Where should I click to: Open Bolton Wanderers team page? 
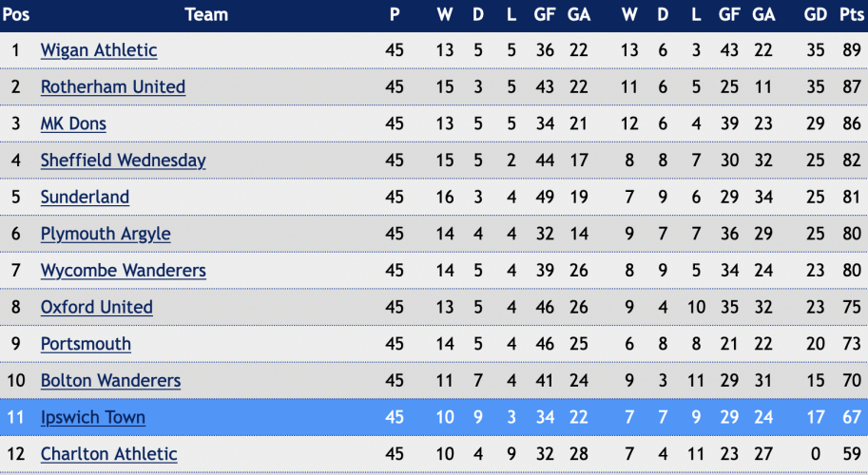pyautogui.click(x=110, y=380)
